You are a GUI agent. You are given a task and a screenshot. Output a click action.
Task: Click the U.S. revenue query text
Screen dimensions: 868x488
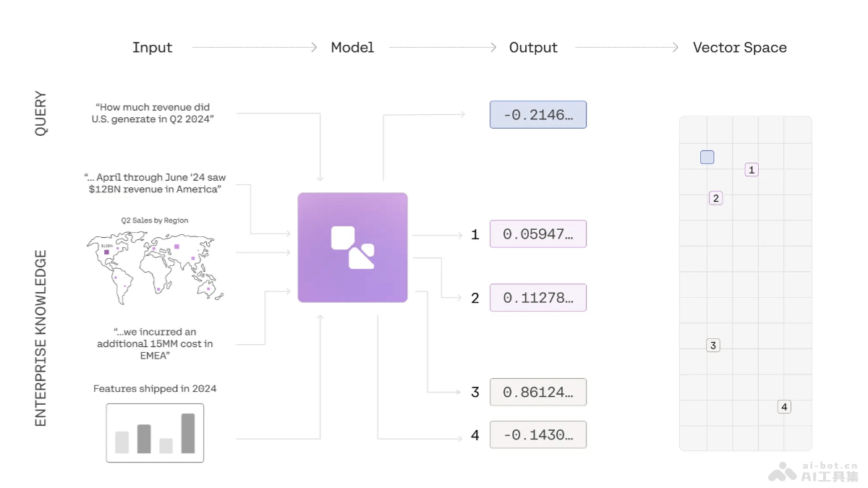(x=153, y=114)
